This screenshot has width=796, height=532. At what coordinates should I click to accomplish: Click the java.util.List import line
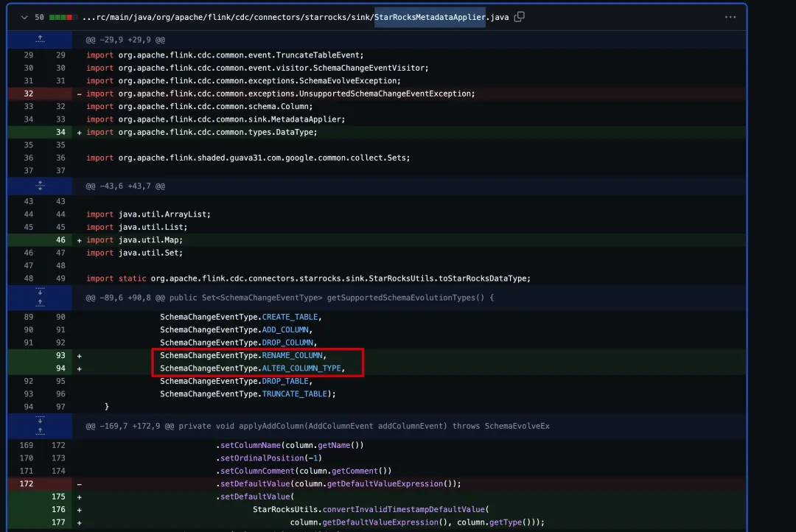point(137,227)
